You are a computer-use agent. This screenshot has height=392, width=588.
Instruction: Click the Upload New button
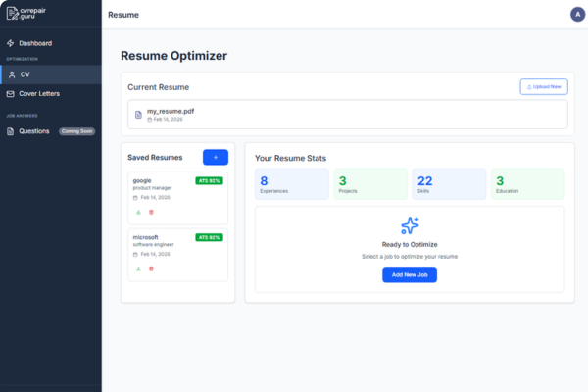pos(544,86)
